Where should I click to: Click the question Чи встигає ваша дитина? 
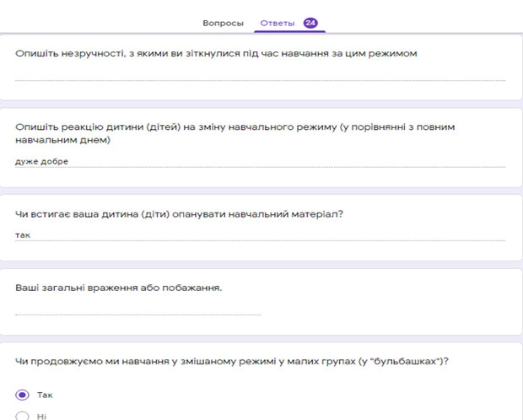click(179, 214)
